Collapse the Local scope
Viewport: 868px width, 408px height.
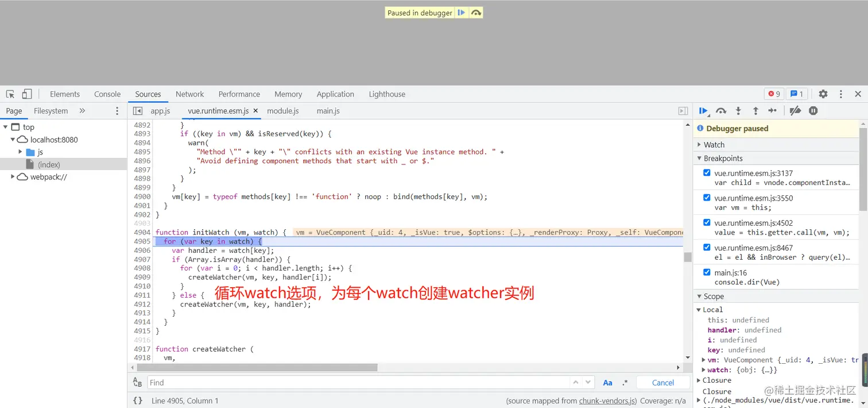699,310
